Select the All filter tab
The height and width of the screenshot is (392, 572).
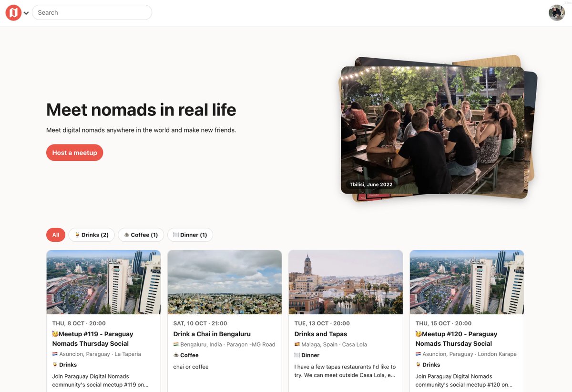pos(56,235)
